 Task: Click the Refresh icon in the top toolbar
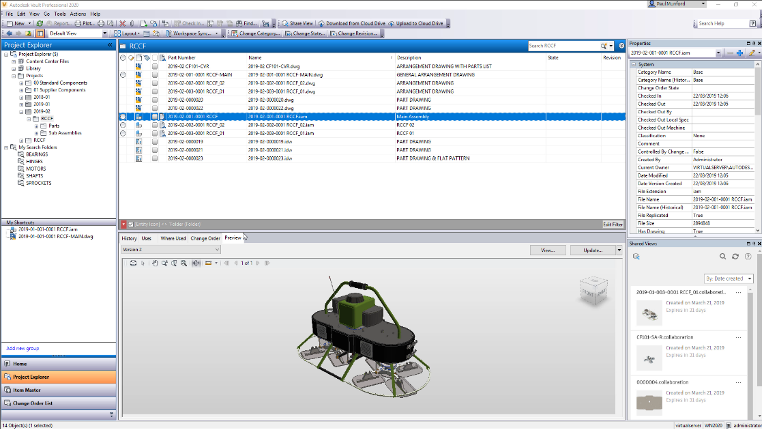tap(40, 23)
